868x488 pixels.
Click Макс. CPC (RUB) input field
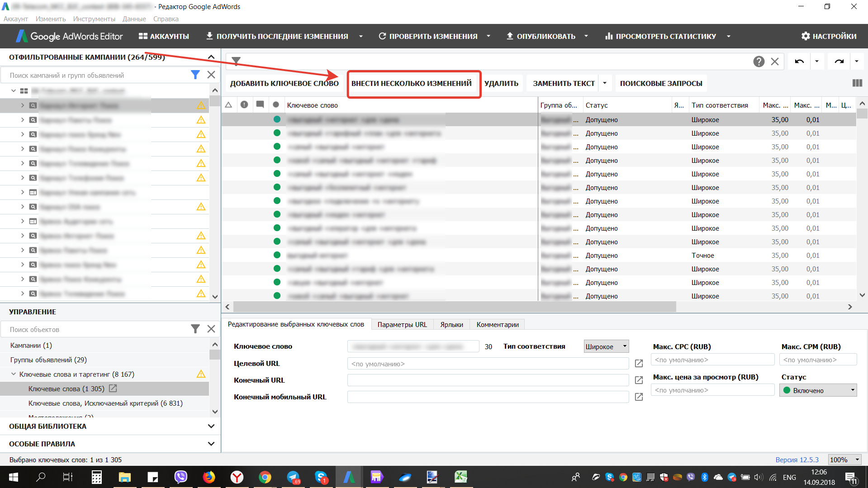pyautogui.click(x=712, y=360)
